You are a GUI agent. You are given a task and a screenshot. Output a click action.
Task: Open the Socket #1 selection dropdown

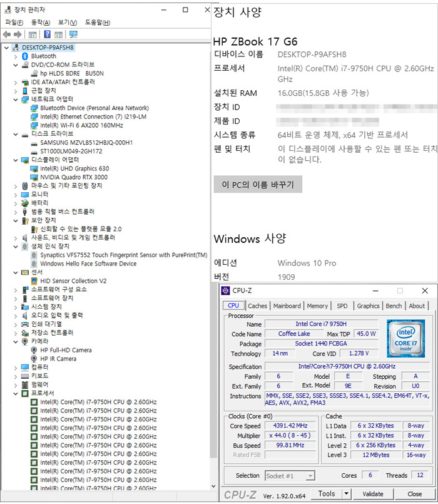(310, 476)
